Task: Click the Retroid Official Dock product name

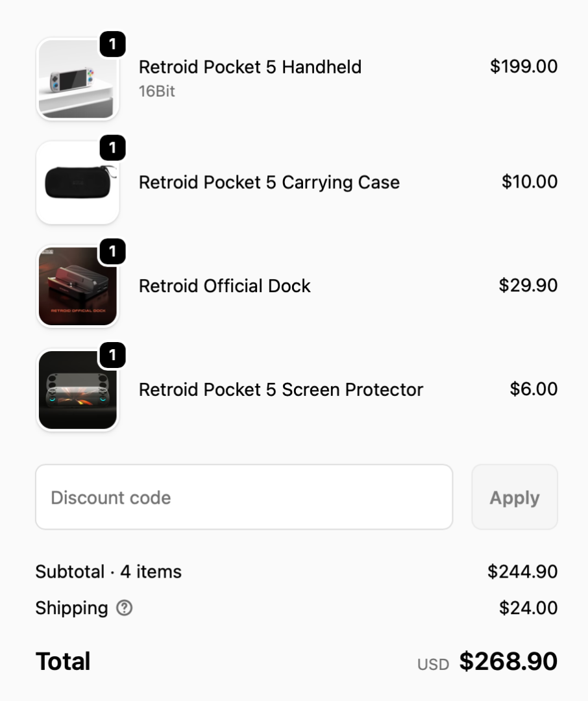Action: (x=225, y=286)
